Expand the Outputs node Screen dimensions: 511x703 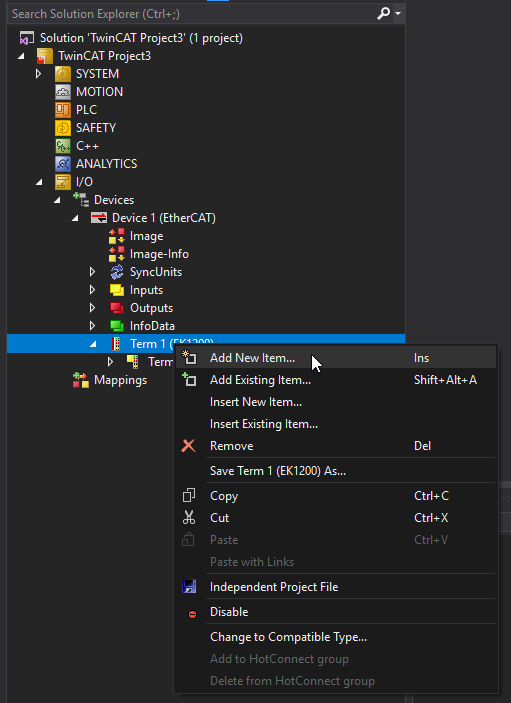[92, 308]
